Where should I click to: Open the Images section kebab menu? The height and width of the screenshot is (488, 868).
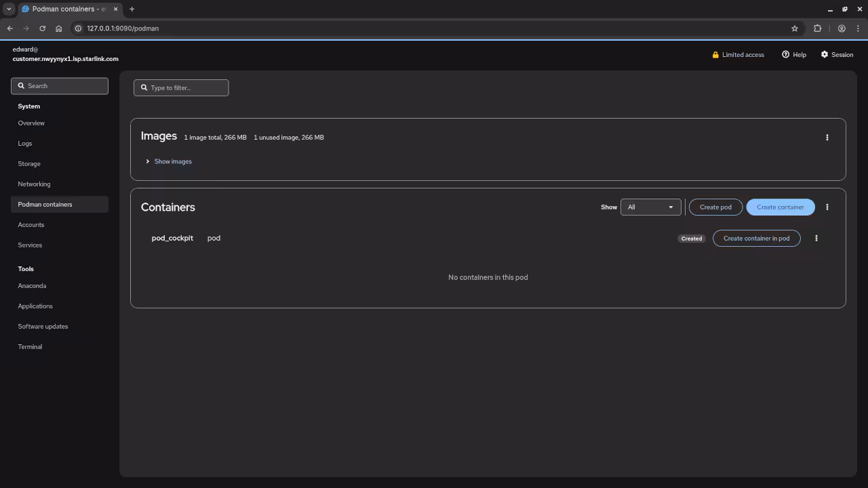(x=827, y=138)
